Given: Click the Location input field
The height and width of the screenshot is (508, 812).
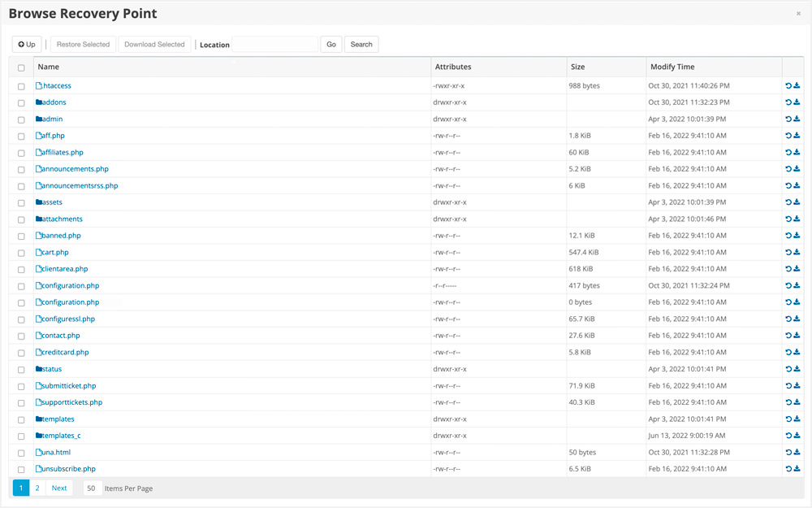Looking at the screenshot, I should (274, 45).
